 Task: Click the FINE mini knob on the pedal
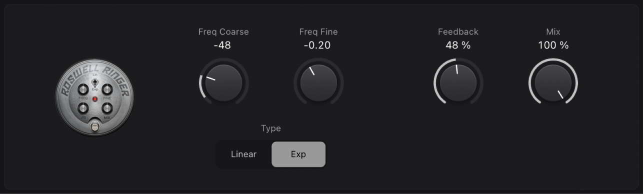[106, 89]
